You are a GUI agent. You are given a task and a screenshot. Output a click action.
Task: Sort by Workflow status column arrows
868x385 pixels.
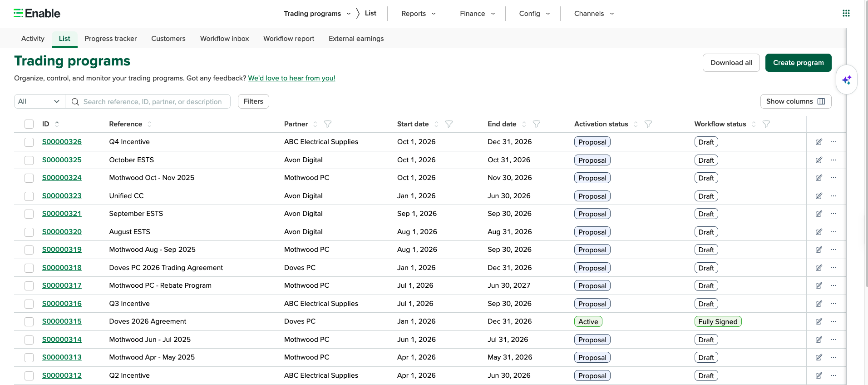tap(754, 124)
